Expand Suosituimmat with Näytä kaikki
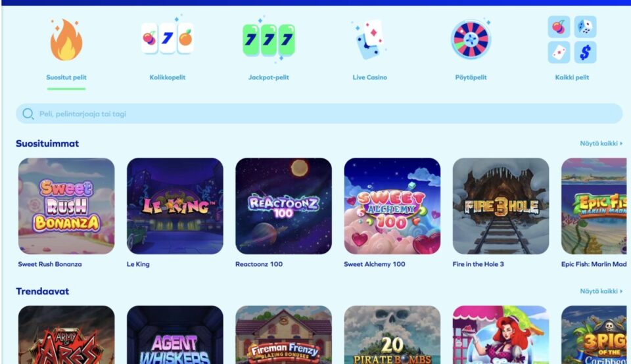This screenshot has width=631, height=364. pos(601,143)
